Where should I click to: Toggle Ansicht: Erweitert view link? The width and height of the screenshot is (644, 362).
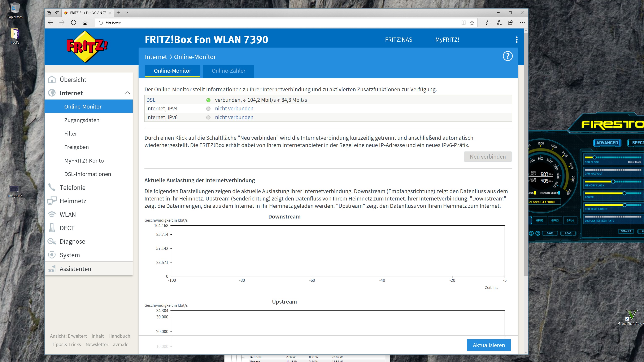pos(68,336)
